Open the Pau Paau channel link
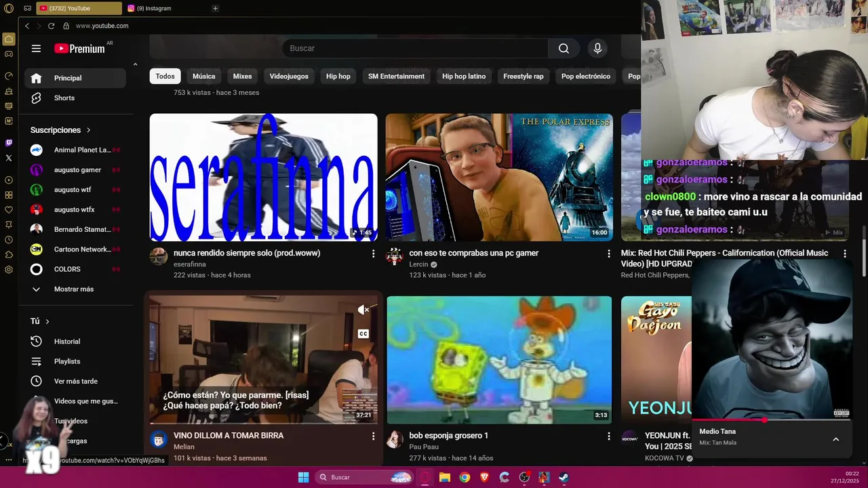Viewport: 868px width, 488px height. click(x=424, y=447)
